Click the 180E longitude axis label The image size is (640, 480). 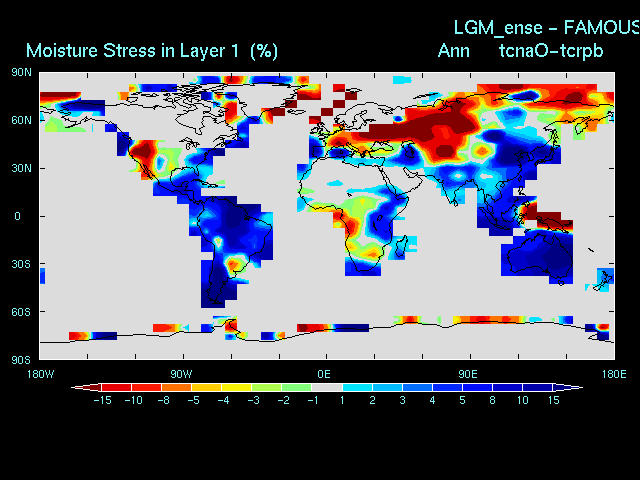(x=614, y=373)
